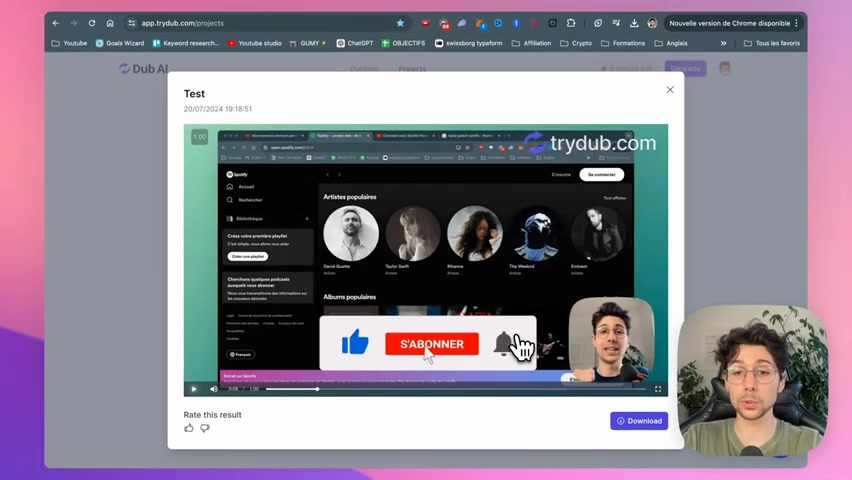Switch to the Dubbing tab
The image size is (852, 480).
pos(364,69)
